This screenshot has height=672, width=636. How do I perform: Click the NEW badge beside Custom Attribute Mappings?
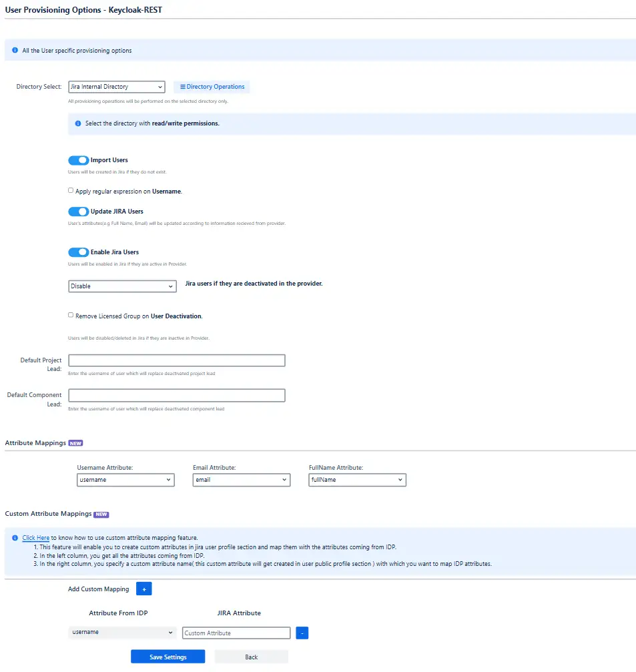(101, 515)
